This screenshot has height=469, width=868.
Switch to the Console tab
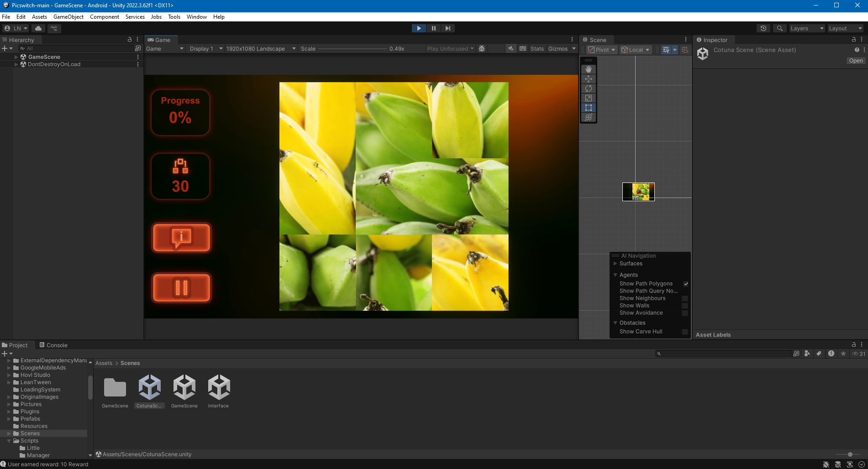[x=53, y=345]
